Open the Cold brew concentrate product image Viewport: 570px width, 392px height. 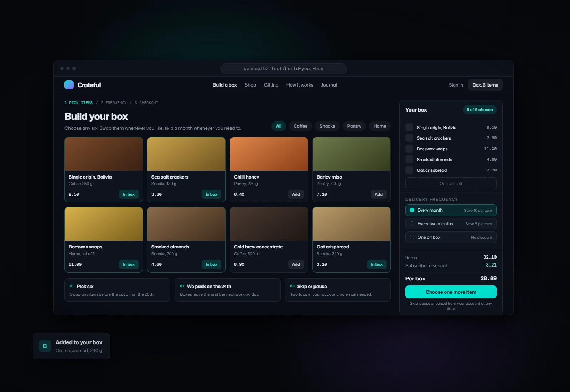269,224
